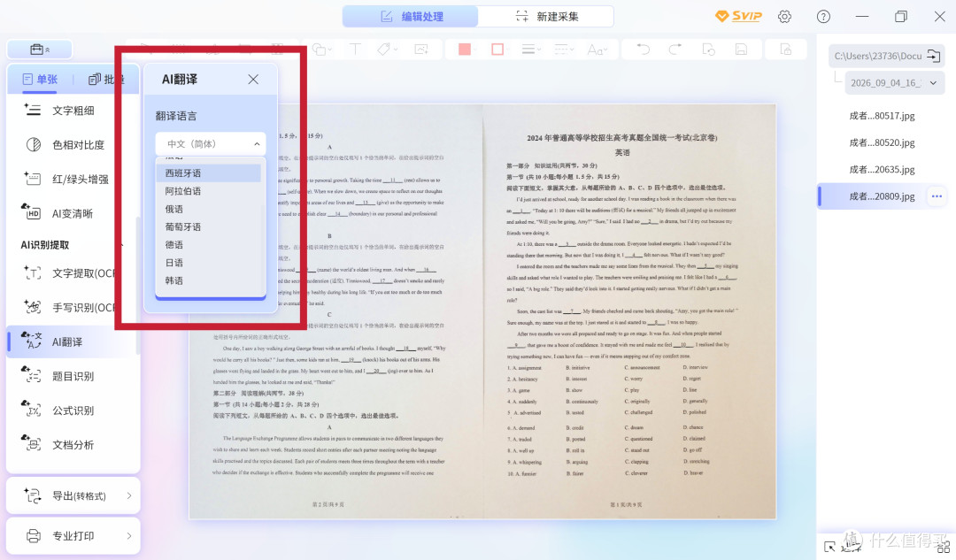Switch to the 新建采集 tab

pyautogui.click(x=546, y=17)
